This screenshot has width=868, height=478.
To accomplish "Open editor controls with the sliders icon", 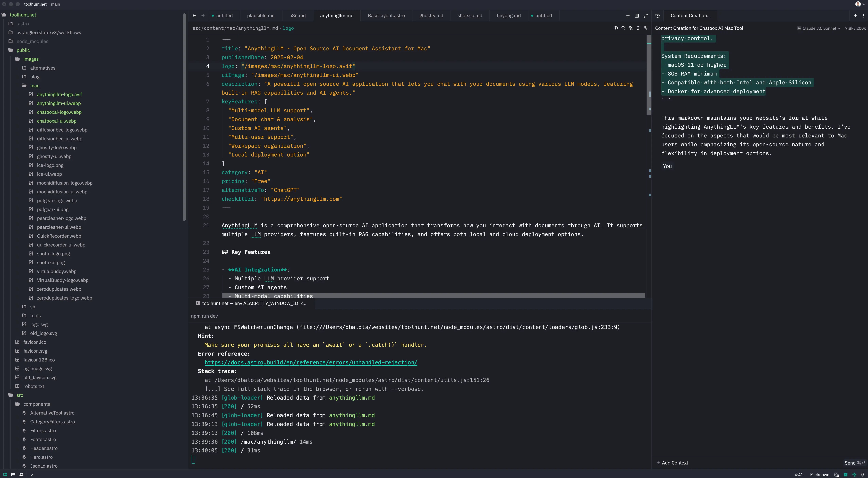I will [645, 28].
